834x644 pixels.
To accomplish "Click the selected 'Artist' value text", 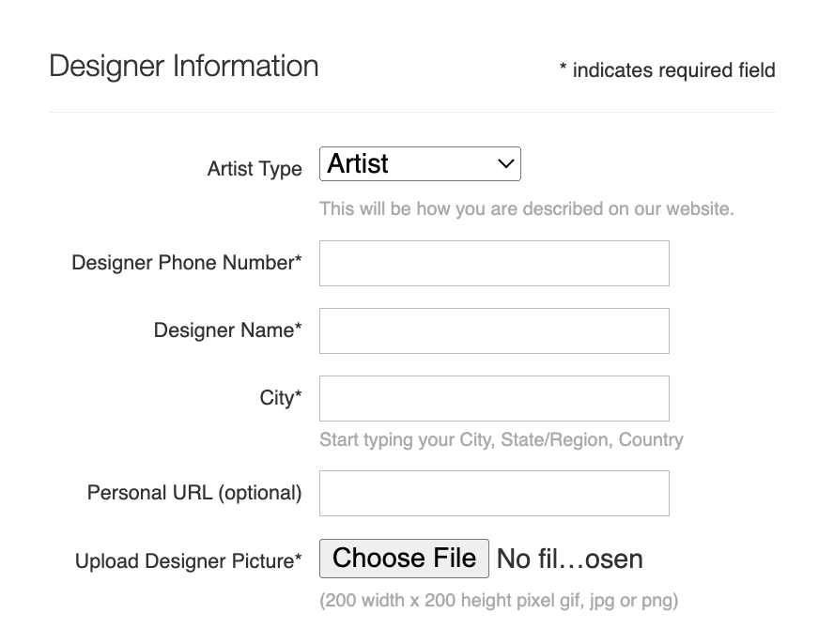I will point(358,164).
